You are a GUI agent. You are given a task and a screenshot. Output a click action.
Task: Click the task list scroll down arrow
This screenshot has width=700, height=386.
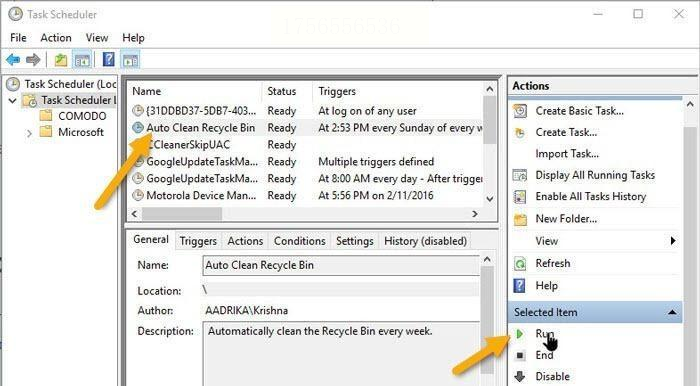point(490,199)
